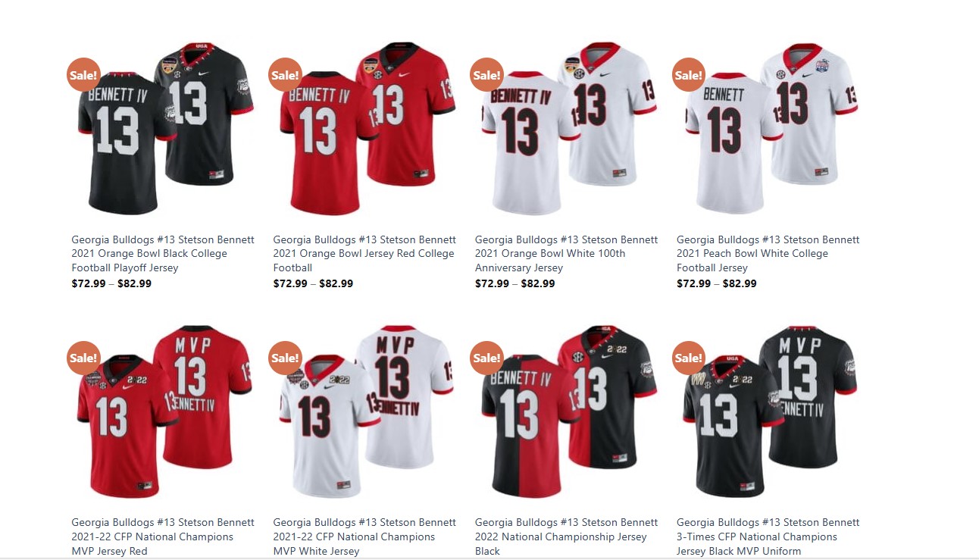Open the white CFP MVP jersey image

(367, 411)
